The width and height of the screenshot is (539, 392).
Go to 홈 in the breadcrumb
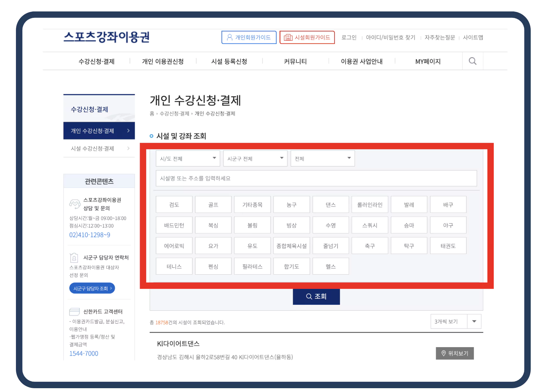152,114
